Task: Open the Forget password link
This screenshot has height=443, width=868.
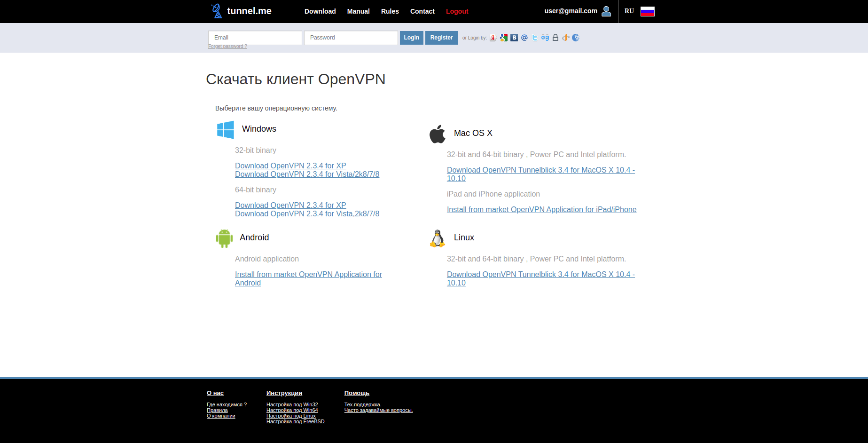Action: tap(227, 47)
